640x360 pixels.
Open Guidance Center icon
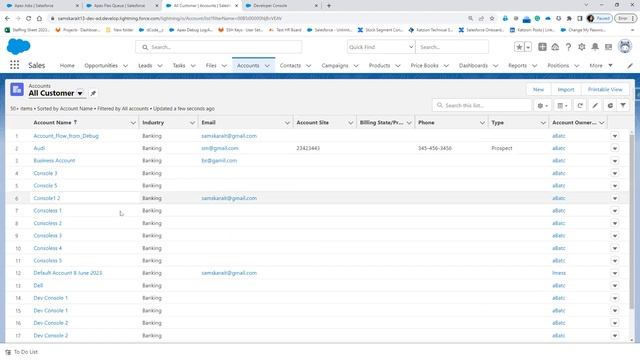(555, 47)
